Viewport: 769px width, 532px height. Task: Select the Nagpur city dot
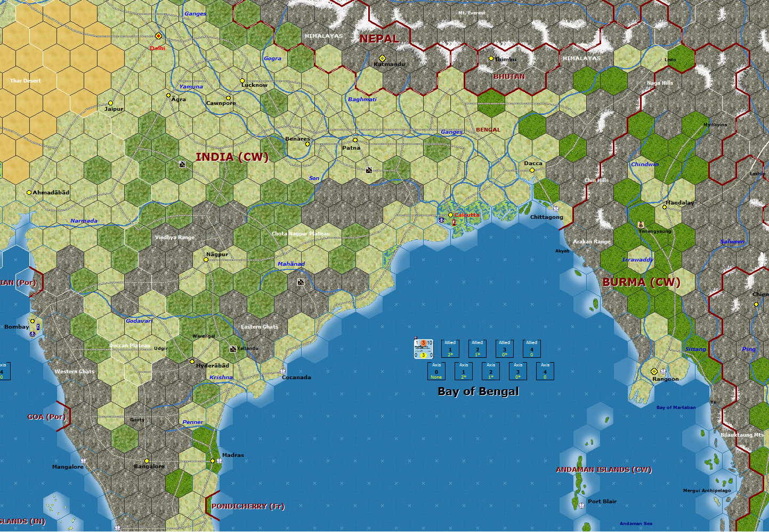tap(206, 259)
